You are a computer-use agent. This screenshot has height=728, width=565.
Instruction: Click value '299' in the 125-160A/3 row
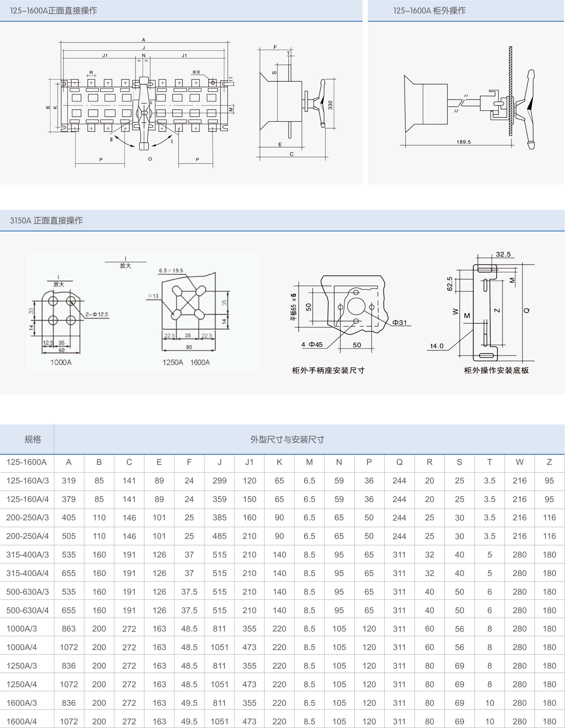[x=220, y=481]
